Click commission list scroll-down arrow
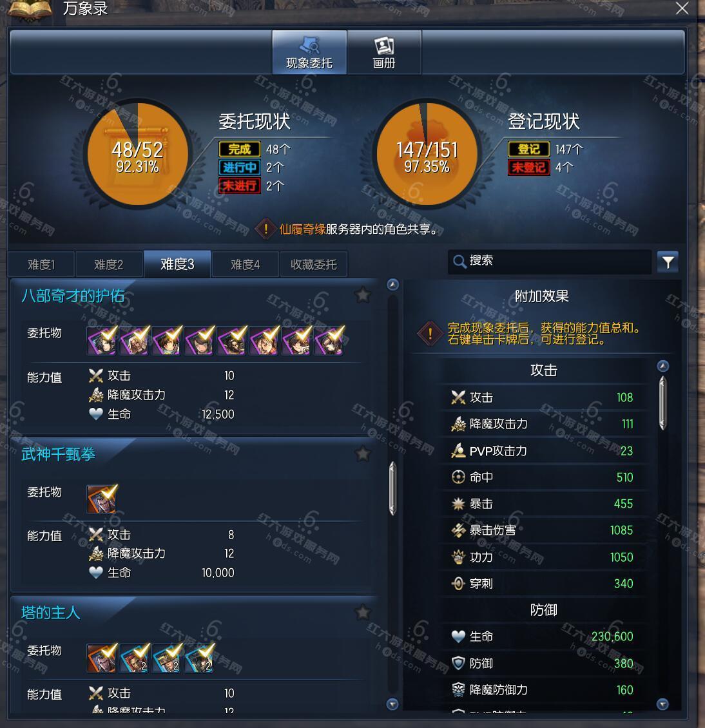 pyautogui.click(x=392, y=704)
